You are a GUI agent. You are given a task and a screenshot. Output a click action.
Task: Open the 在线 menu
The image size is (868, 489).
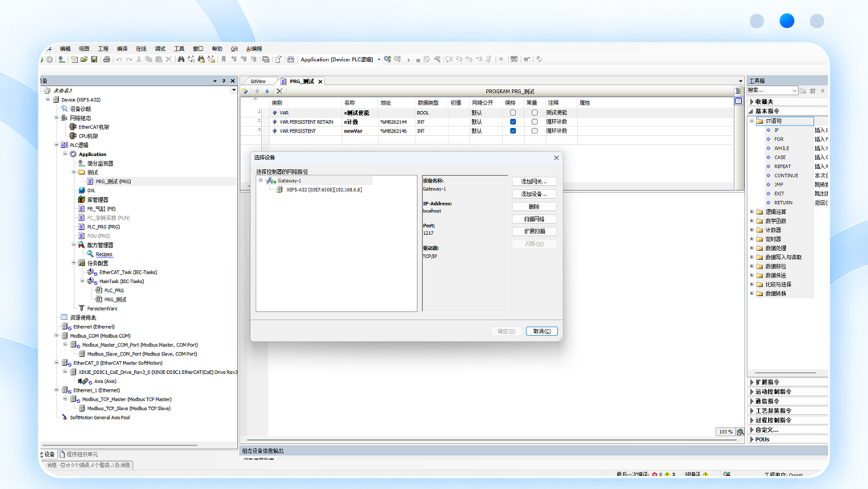pyautogui.click(x=141, y=49)
